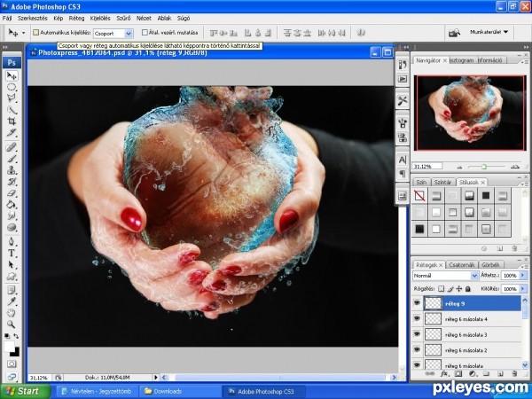Select the Elliptical Marquee tool

point(12,87)
